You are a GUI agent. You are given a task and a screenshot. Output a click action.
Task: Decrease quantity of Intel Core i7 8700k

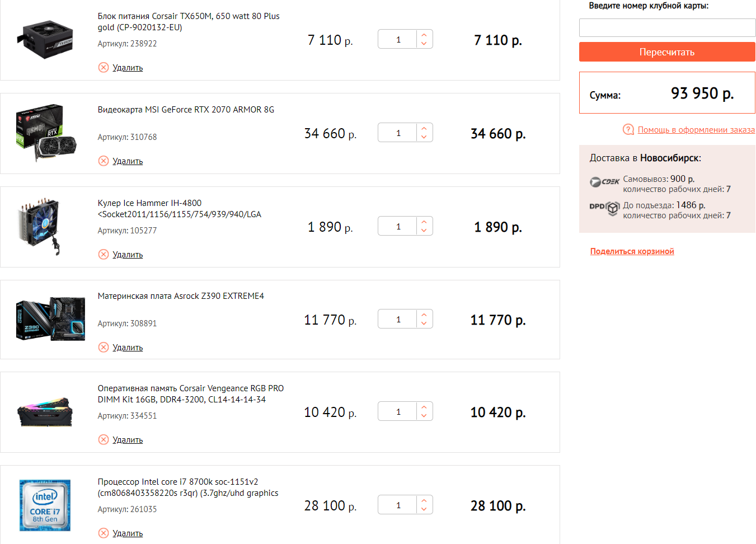click(x=424, y=509)
